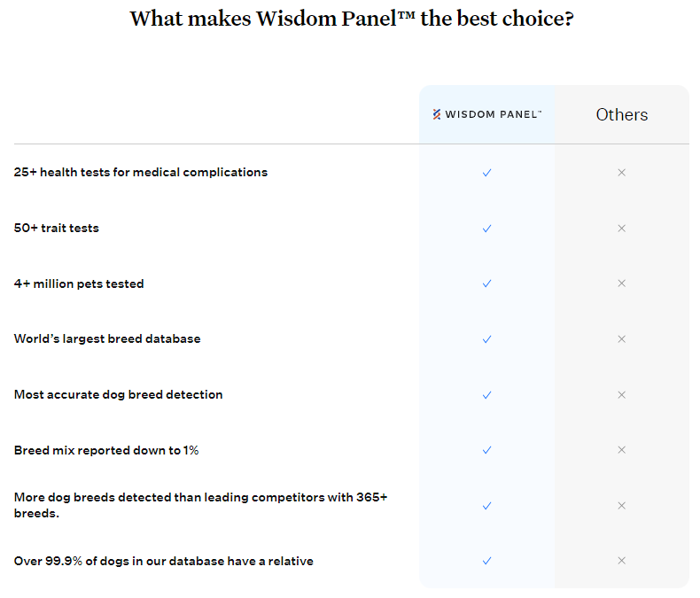
Task: Click the "What makes Wisdom Panel" heading
Action: point(351,19)
